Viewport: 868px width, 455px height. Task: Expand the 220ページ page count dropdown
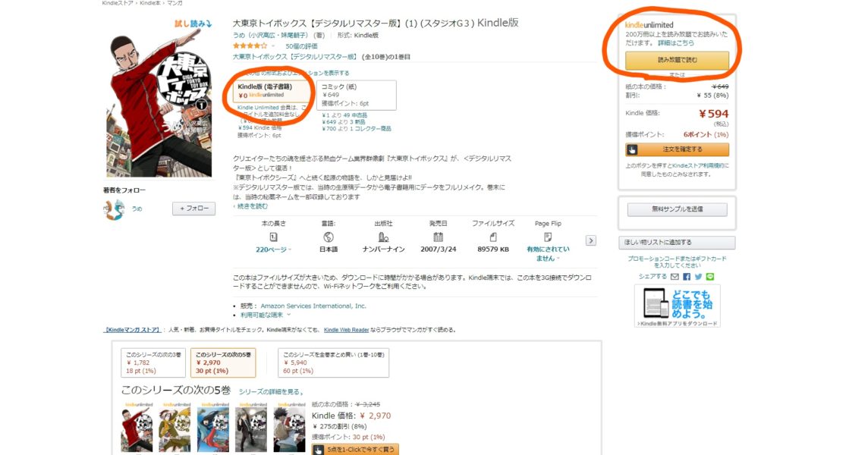[273, 249]
